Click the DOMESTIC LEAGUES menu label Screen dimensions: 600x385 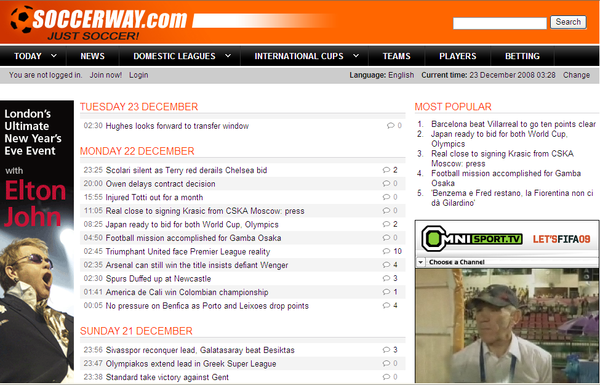[x=174, y=56]
